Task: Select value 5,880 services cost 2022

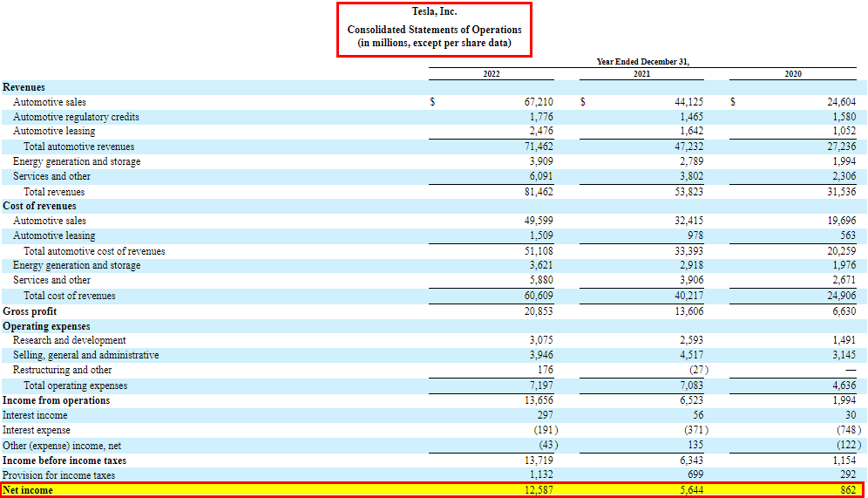Action: coord(541,280)
